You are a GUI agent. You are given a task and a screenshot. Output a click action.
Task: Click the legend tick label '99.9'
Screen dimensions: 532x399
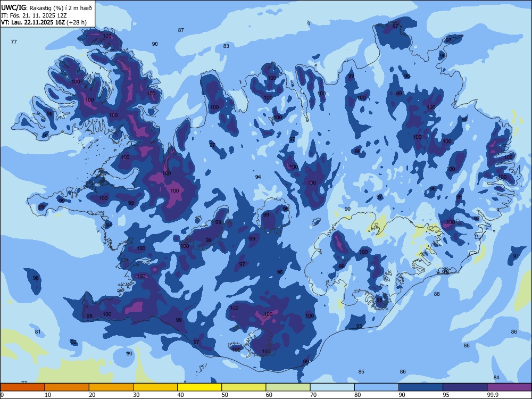492,395
